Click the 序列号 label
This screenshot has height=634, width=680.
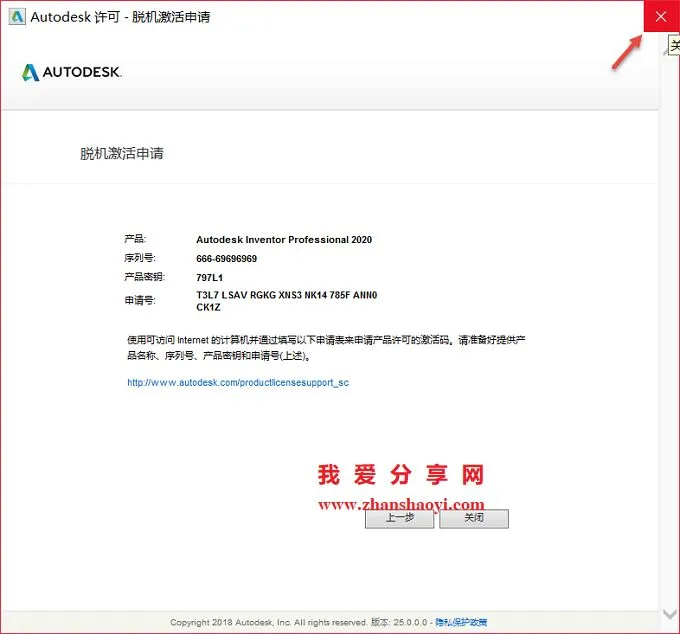coord(140,258)
